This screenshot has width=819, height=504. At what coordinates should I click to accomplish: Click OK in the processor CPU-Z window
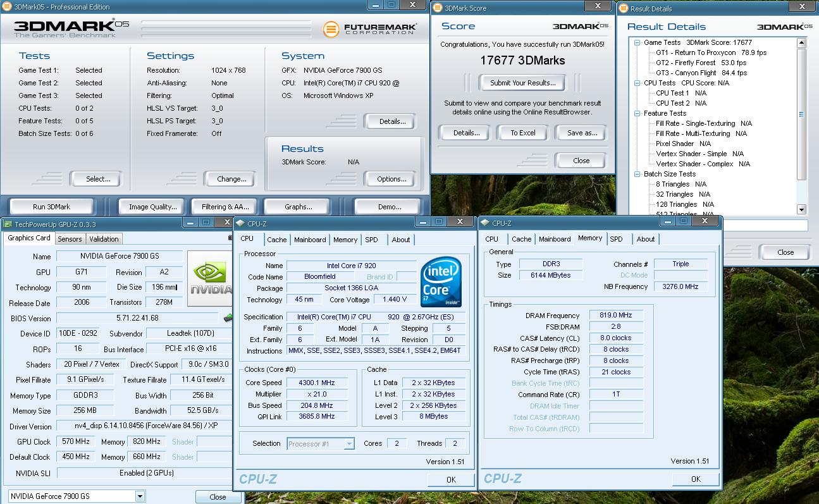(451, 479)
